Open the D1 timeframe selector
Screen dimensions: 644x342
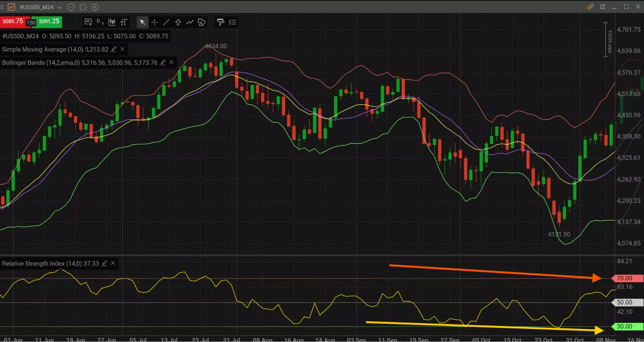pyautogui.click(x=100, y=22)
